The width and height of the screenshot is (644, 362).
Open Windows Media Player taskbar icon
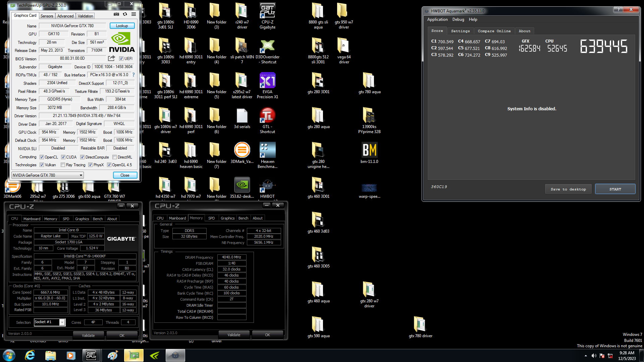(71, 355)
